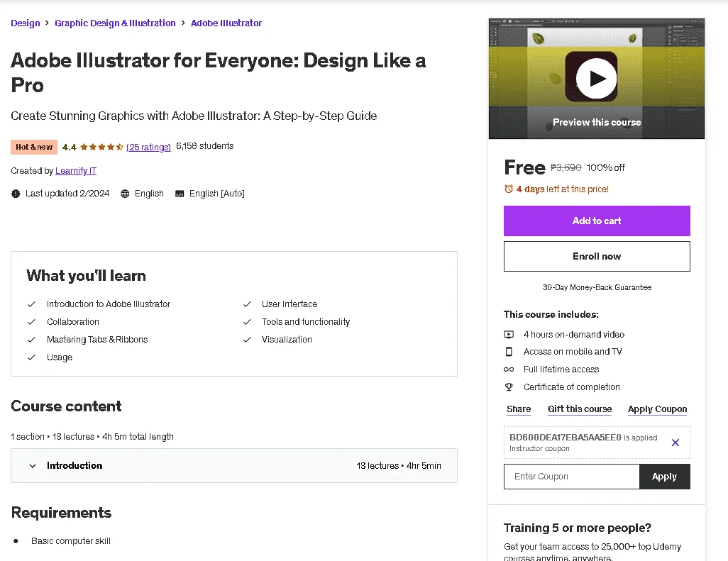Click 'Basic computer skill' requirement

70,541
